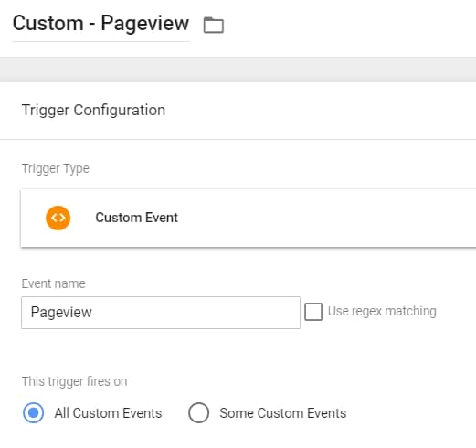Viewport: 476px width, 448px height.
Task: Click the Trigger Type label
Action: pyautogui.click(x=56, y=168)
